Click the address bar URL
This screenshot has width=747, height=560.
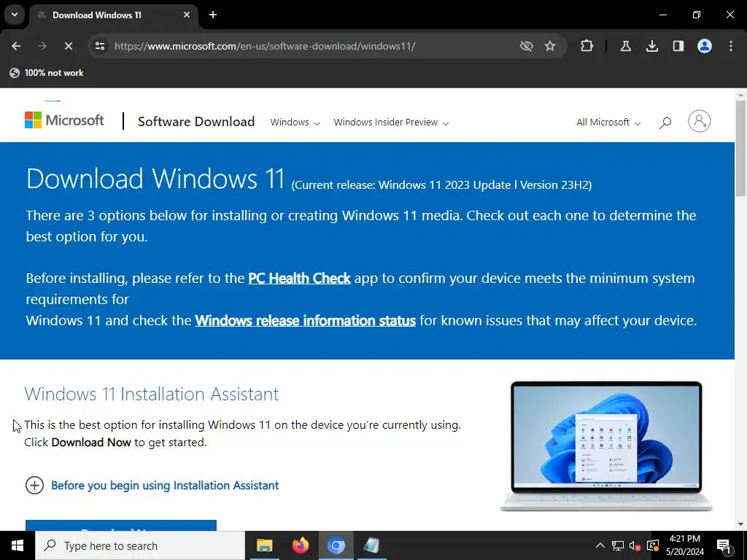click(265, 46)
